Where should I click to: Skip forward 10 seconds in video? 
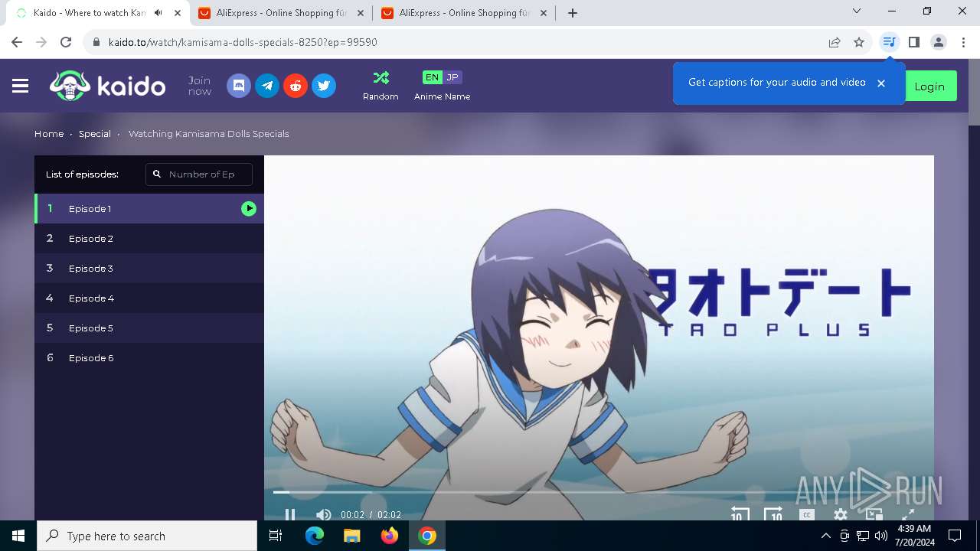(x=773, y=514)
